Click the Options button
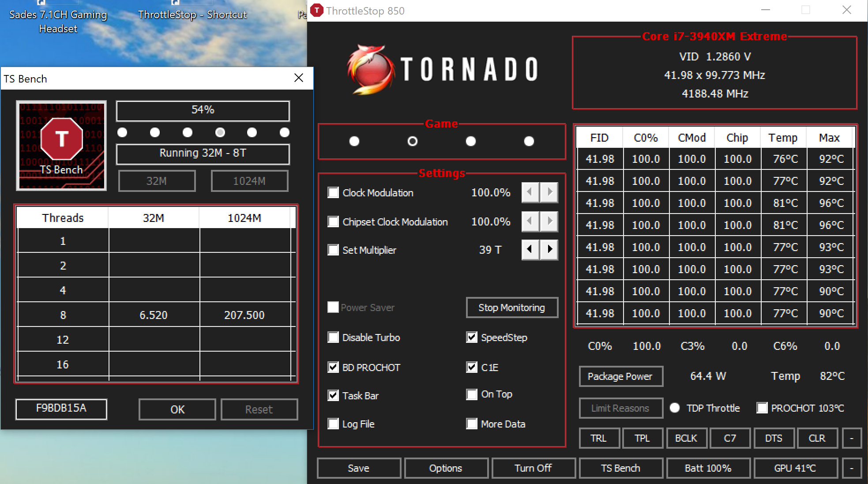Screen dimensions: 868x484 446,468
